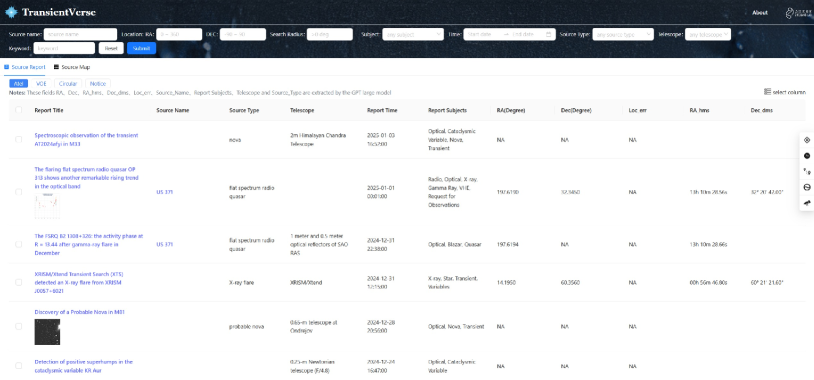Check the row for the AT2024afyi report

tap(19, 140)
